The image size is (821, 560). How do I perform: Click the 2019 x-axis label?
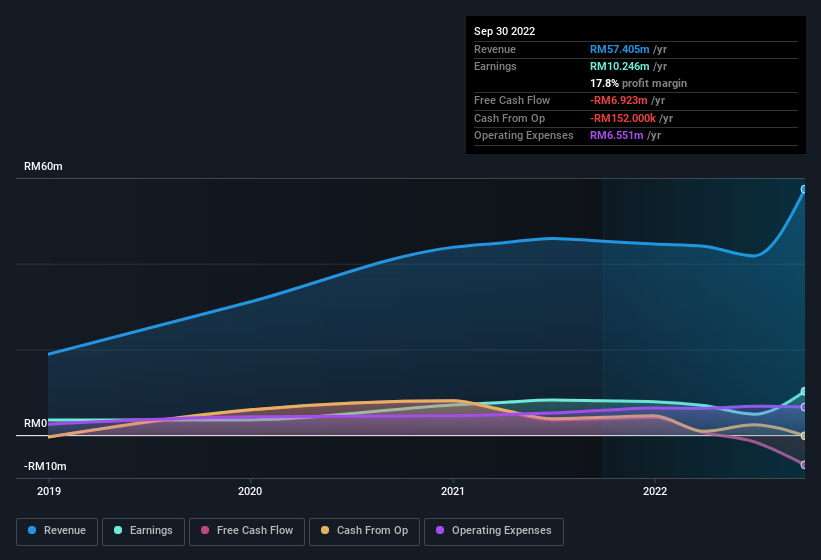coord(49,491)
